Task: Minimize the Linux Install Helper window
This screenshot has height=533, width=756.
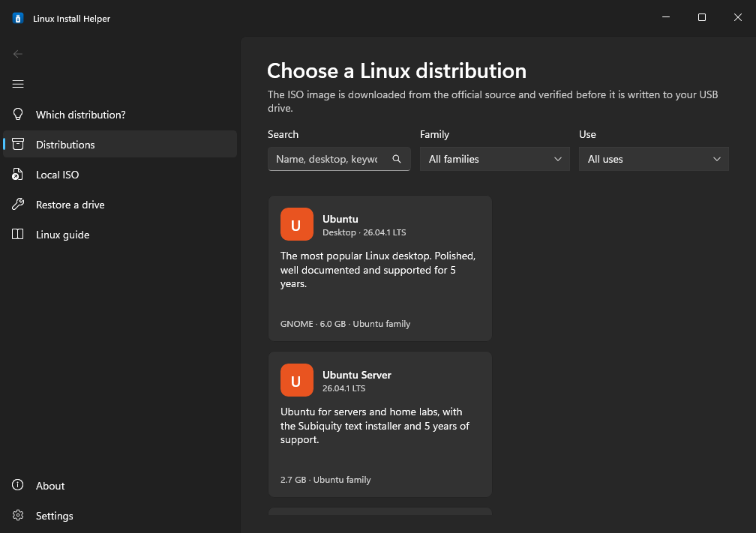Action: [x=666, y=17]
